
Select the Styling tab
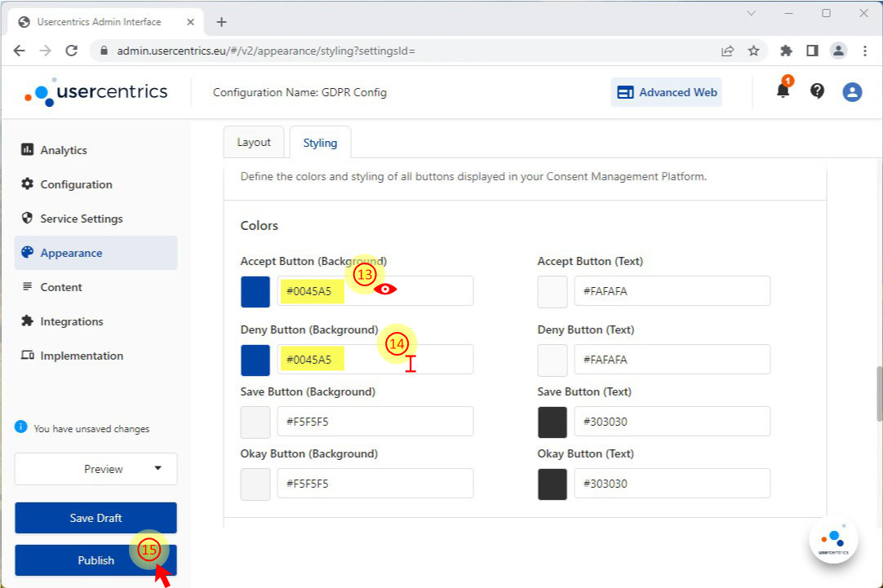320,143
